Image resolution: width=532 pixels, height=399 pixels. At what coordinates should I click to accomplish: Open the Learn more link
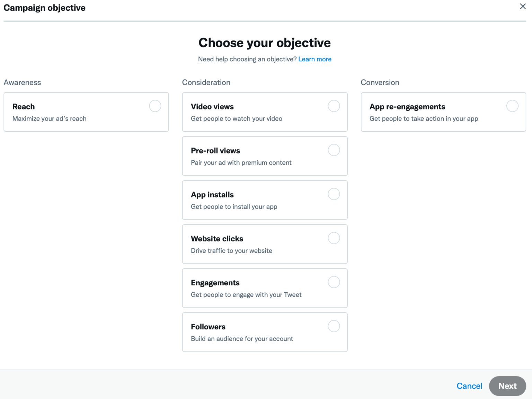pyautogui.click(x=315, y=59)
